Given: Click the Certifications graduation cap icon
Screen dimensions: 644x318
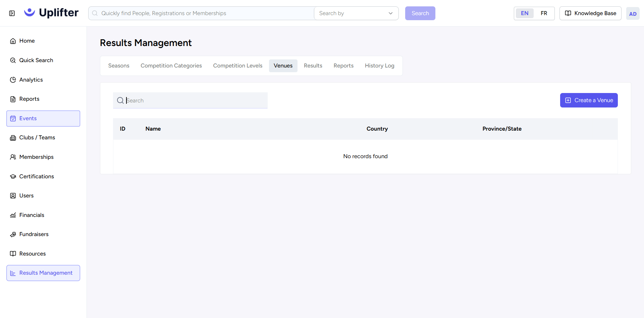Looking at the screenshot, I should coord(13,177).
